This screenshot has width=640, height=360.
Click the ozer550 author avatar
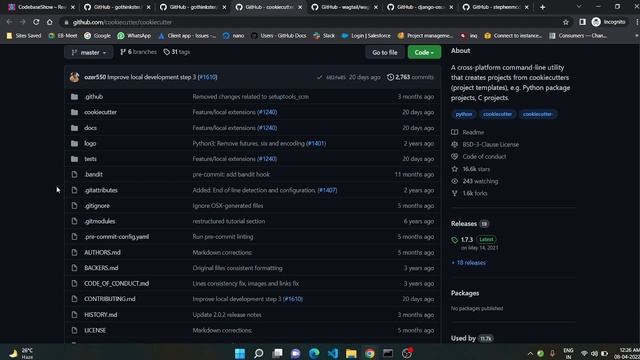click(74, 77)
